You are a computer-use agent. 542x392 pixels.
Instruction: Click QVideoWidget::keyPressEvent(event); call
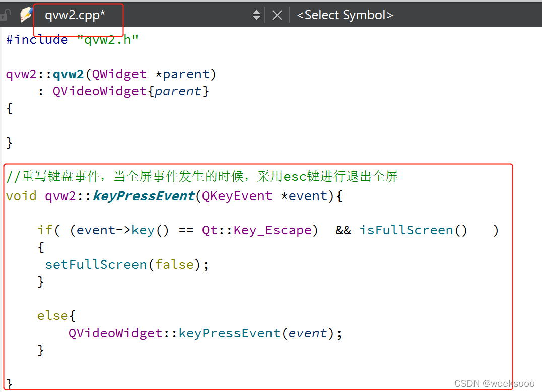(205, 333)
